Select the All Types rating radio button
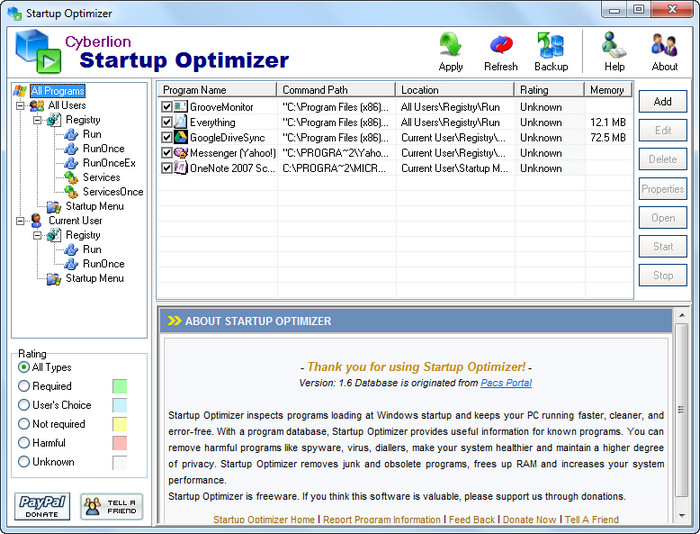 (24, 367)
